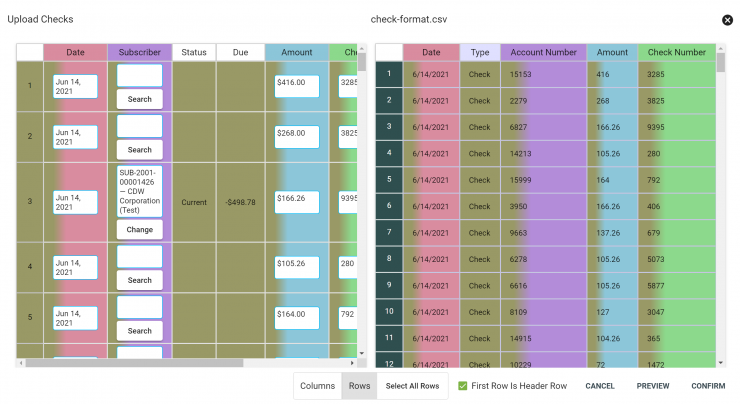
Task: Select Status column header
Action: tap(194, 52)
